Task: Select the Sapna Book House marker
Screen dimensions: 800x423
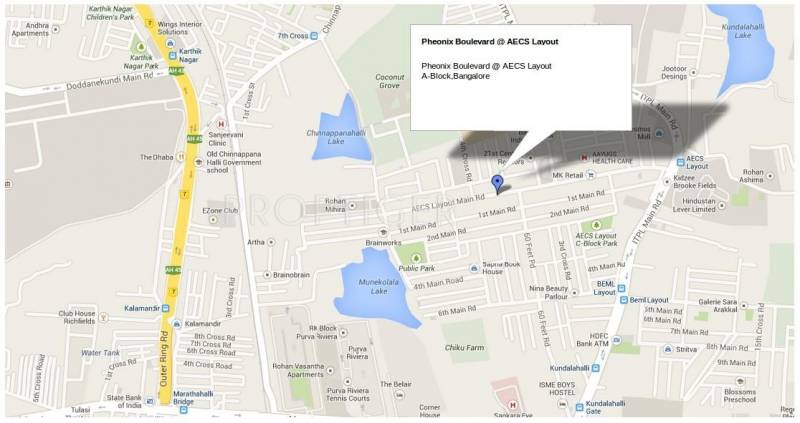Action: [x=474, y=268]
